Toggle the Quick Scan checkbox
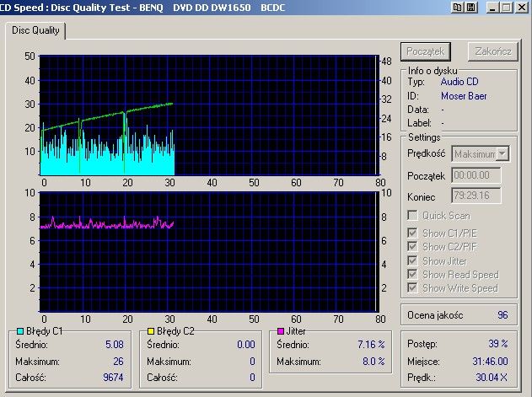This screenshot has width=532, height=397. click(x=412, y=216)
